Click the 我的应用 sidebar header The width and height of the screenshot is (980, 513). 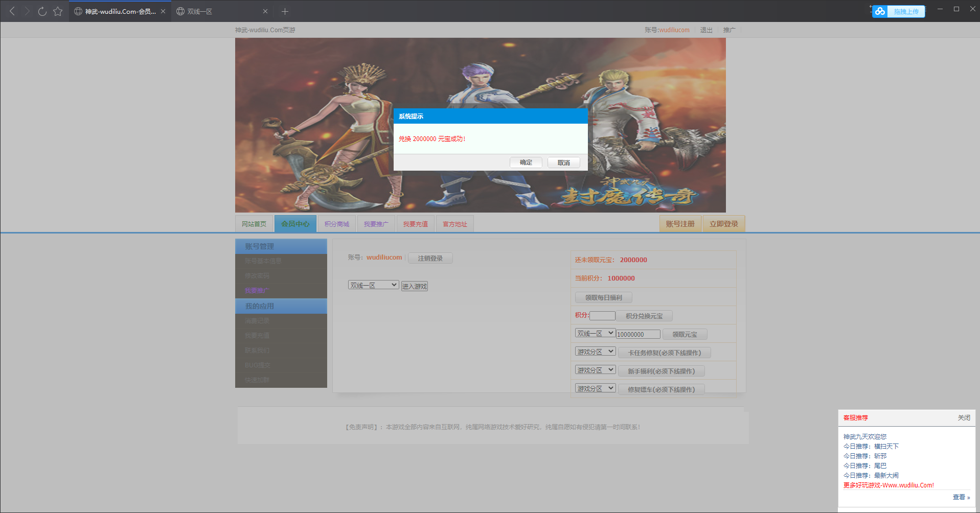(x=281, y=306)
